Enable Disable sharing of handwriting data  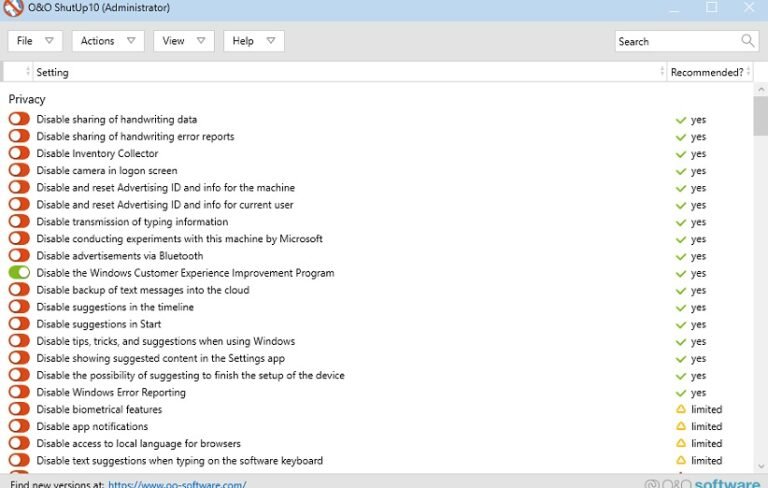[x=19, y=120]
